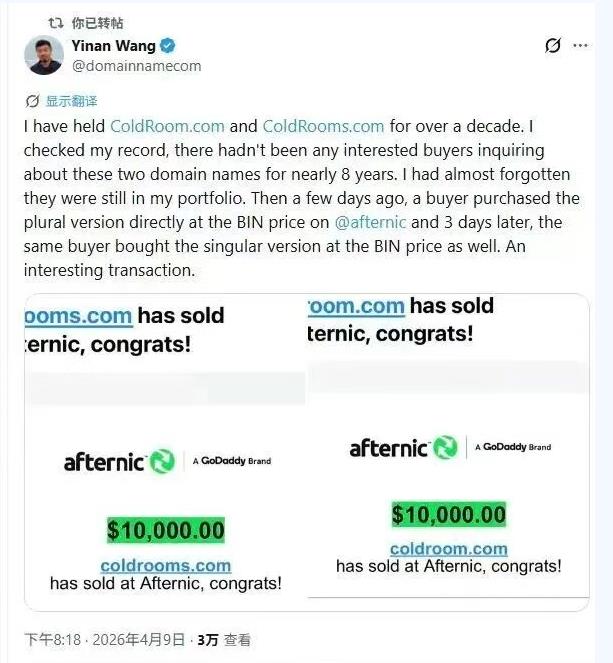Click Yinan Wang's profile avatar
613x663 pixels.
(x=43, y=55)
